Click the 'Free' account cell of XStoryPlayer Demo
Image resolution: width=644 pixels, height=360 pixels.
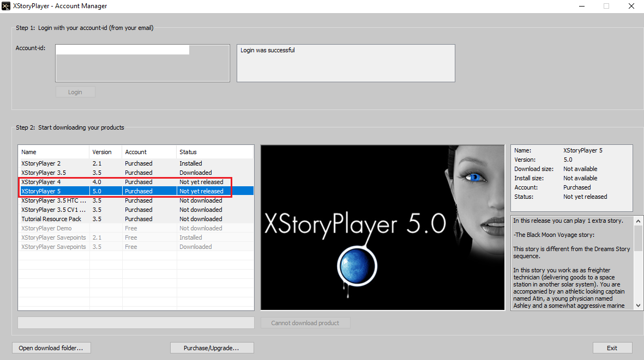tap(131, 228)
